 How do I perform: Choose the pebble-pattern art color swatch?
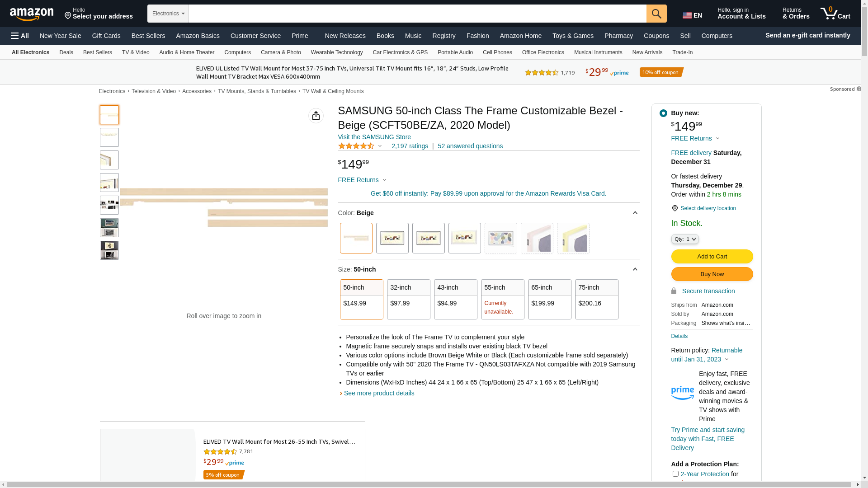[x=501, y=238]
